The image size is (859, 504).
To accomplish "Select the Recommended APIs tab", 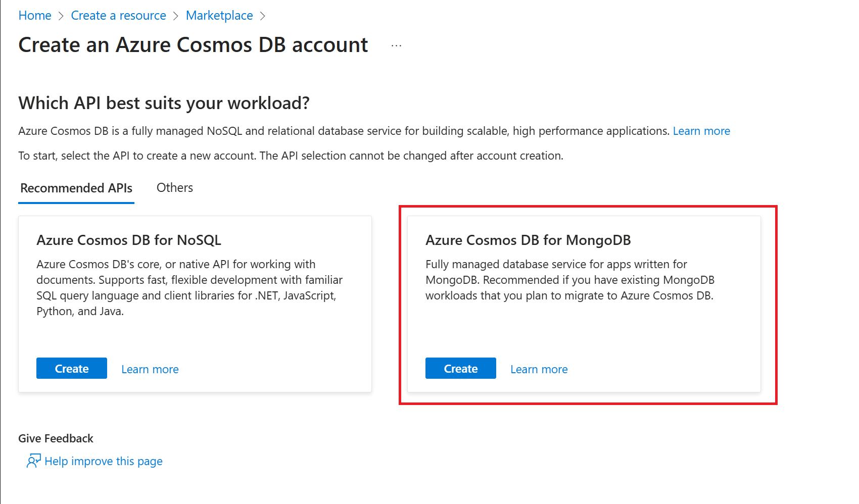I will coord(76,188).
